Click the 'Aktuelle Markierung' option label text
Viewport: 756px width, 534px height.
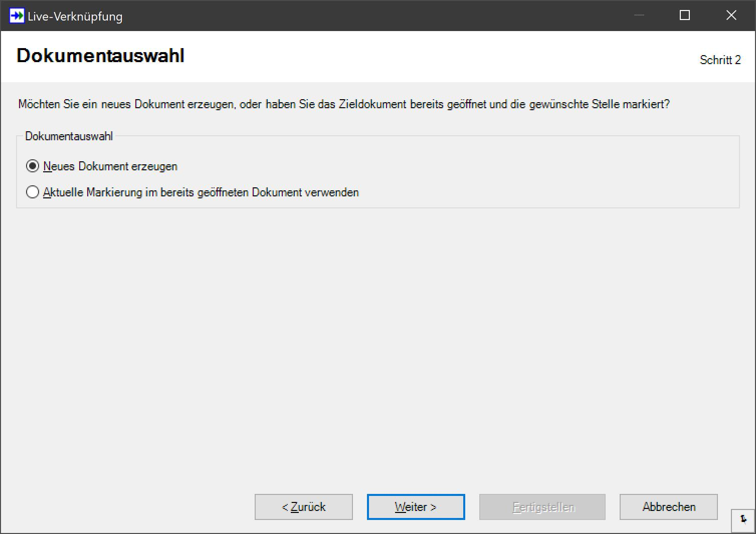pos(201,192)
